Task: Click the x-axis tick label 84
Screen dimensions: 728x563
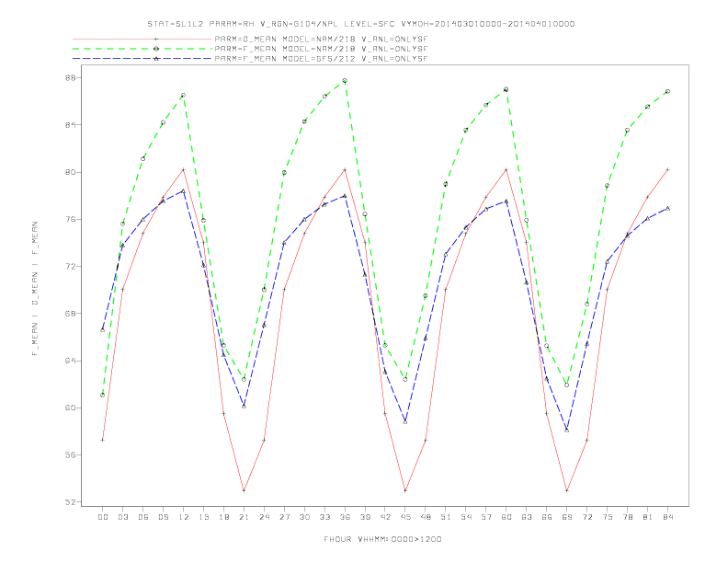Action: click(x=667, y=517)
